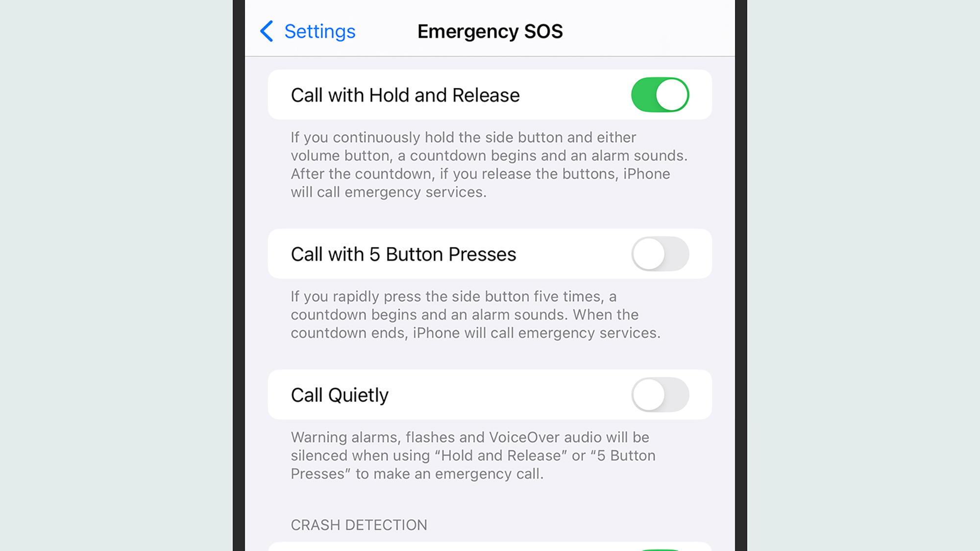The height and width of the screenshot is (551, 980).
Task: Navigate back to Settings menu
Action: point(307,30)
